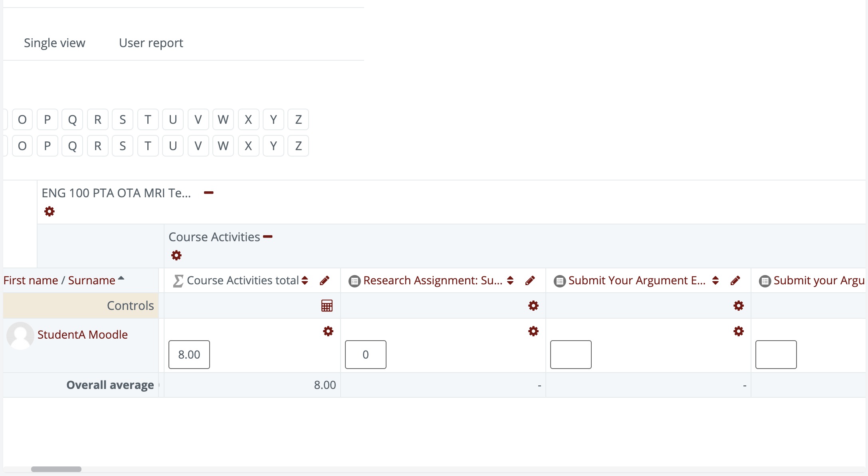Click the horizontal scrollbar at the bottom
This screenshot has width=868, height=476.
[x=56, y=468]
